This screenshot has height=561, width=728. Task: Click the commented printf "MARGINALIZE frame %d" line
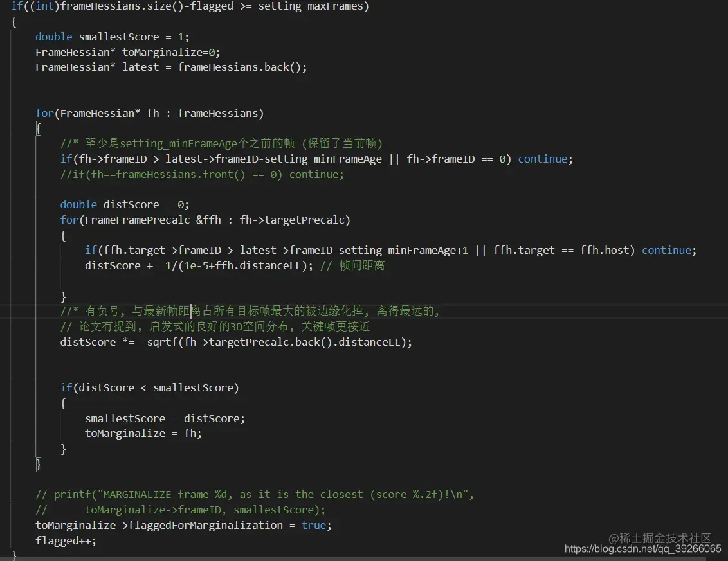pos(255,495)
